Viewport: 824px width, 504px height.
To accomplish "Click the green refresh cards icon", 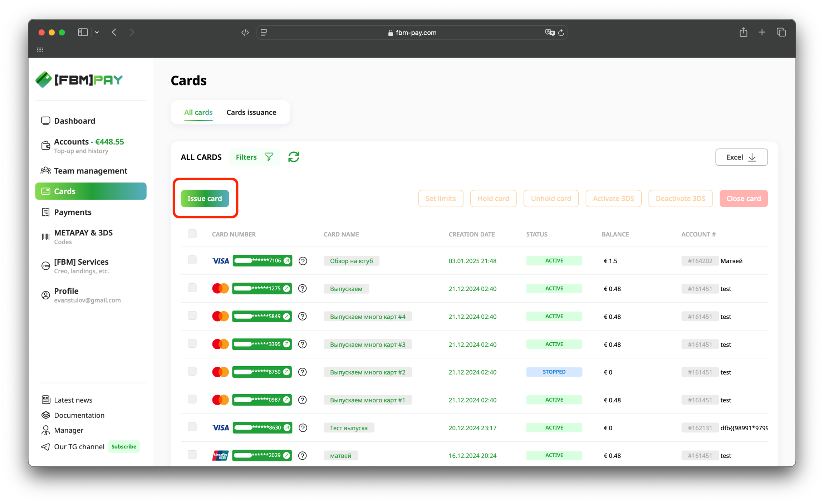I will pos(294,157).
